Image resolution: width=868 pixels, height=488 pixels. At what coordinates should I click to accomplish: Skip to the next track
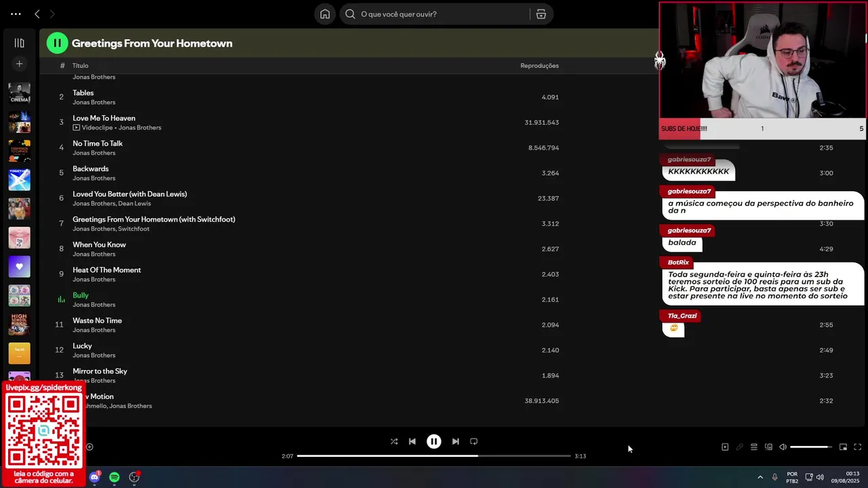click(456, 441)
